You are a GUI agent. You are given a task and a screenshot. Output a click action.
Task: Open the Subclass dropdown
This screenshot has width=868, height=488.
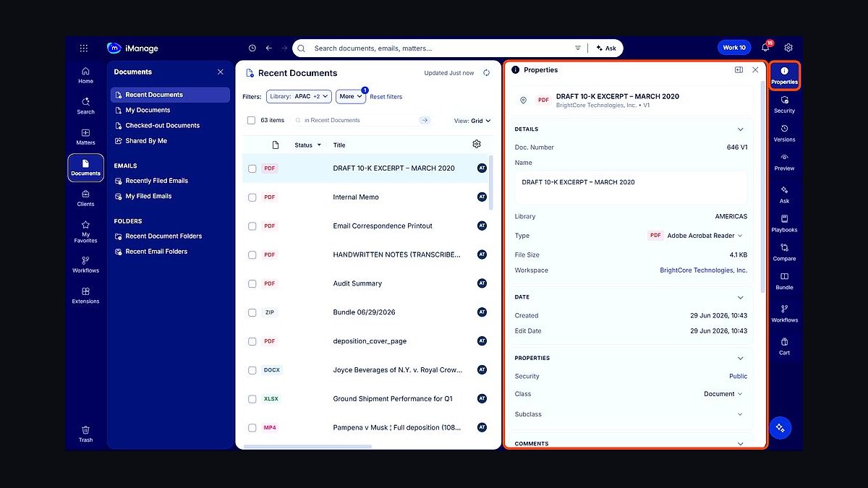(740, 414)
